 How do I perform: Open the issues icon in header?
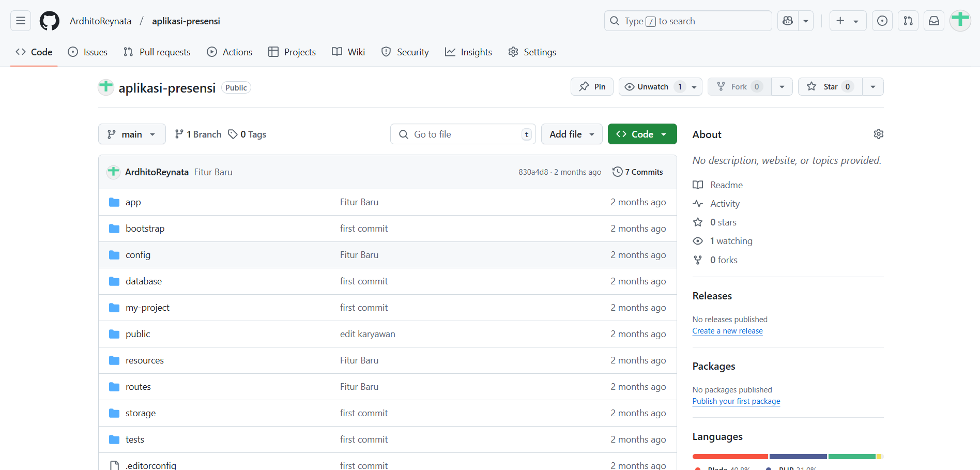[x=882, y=21]
